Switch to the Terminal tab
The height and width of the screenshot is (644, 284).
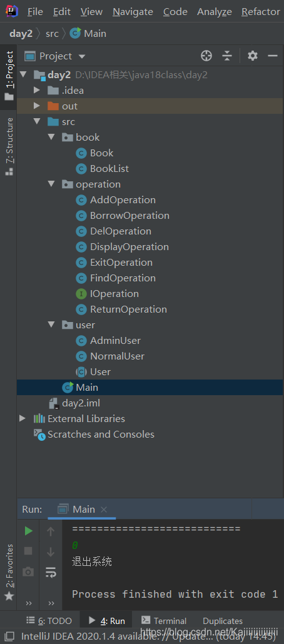point(164,621)
